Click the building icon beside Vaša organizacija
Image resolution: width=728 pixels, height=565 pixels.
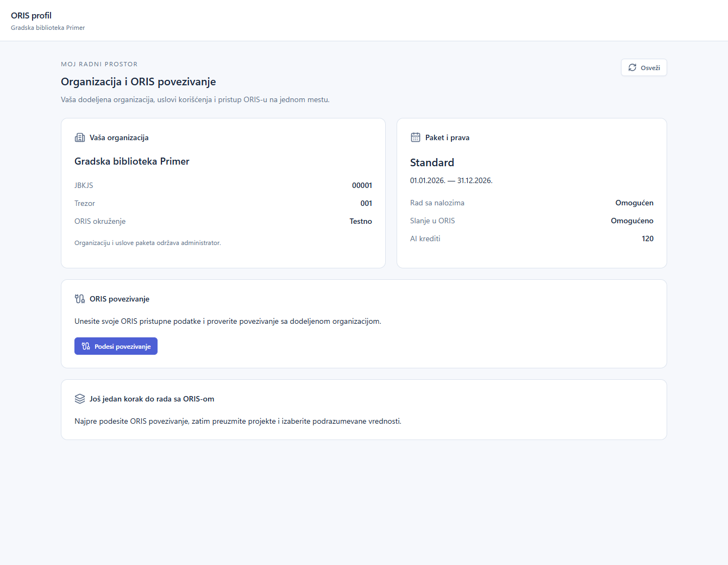(x=80, y=137)
